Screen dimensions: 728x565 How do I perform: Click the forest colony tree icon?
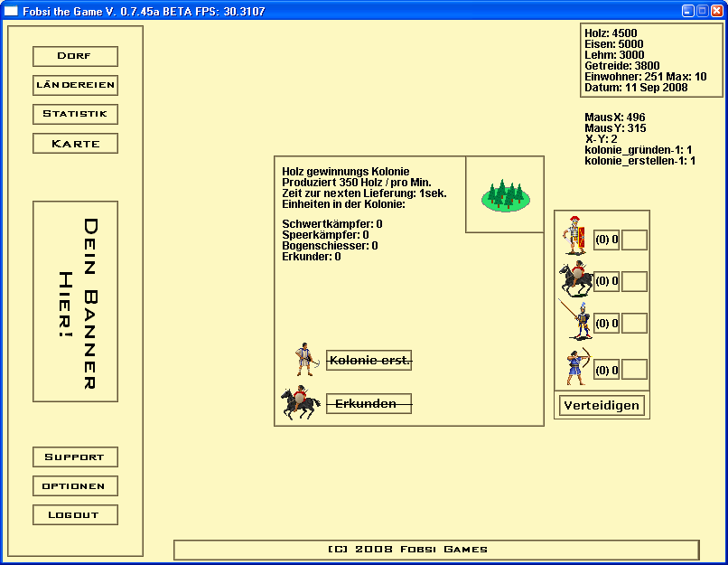505,194
